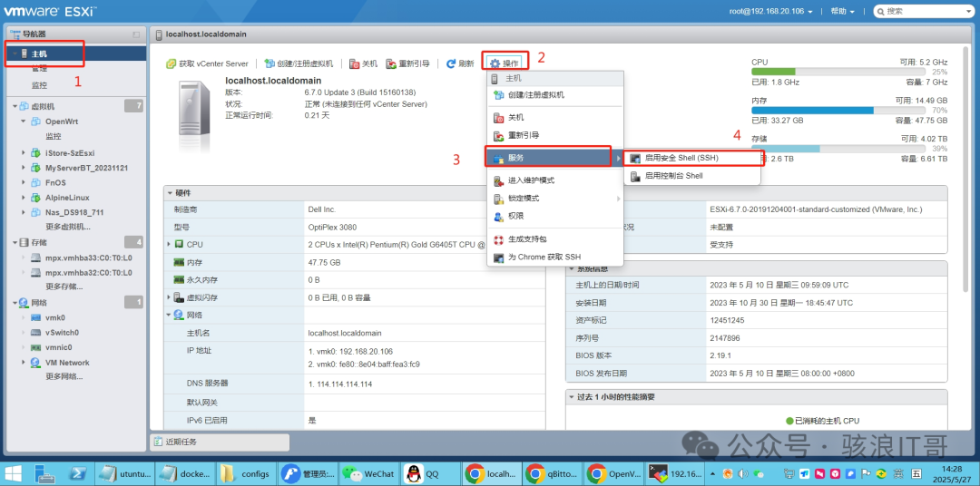Collapse the 网络 hardware section
Viewport: 980px width, 486px height.
coord(169,315)
